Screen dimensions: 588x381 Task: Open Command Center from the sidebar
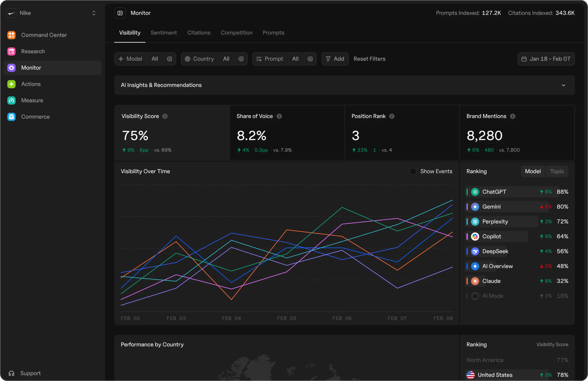pyautogui.click(x=44, y=35)
